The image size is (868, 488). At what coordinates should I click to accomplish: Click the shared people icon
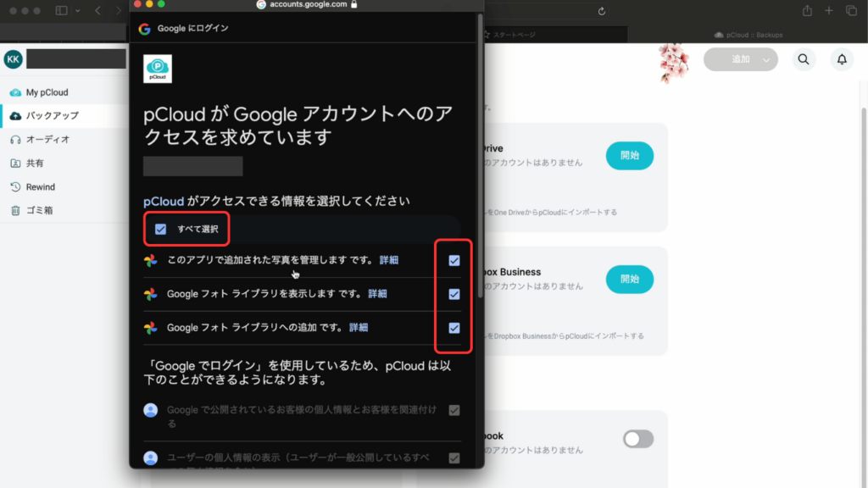tap(15, 164)
